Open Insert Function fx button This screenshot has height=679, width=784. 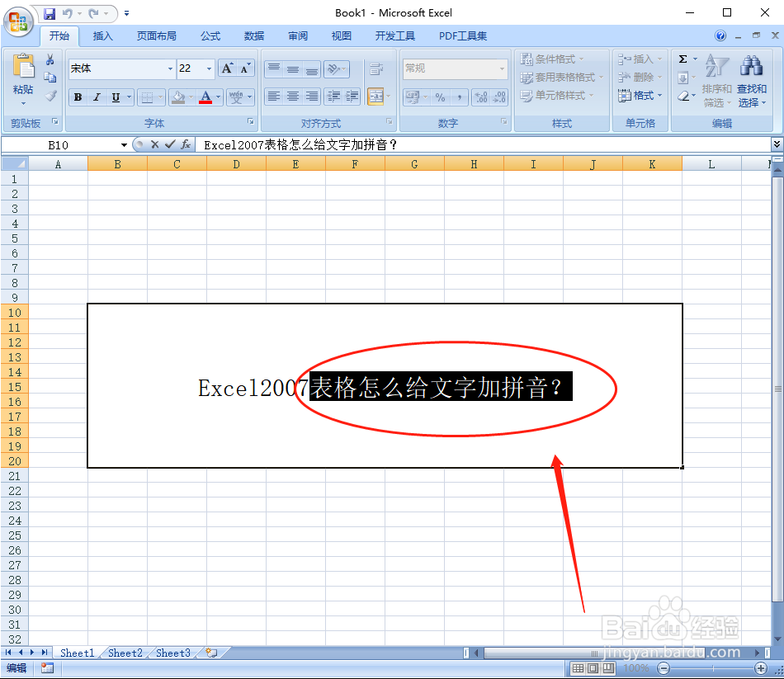(x=186, y=145)
